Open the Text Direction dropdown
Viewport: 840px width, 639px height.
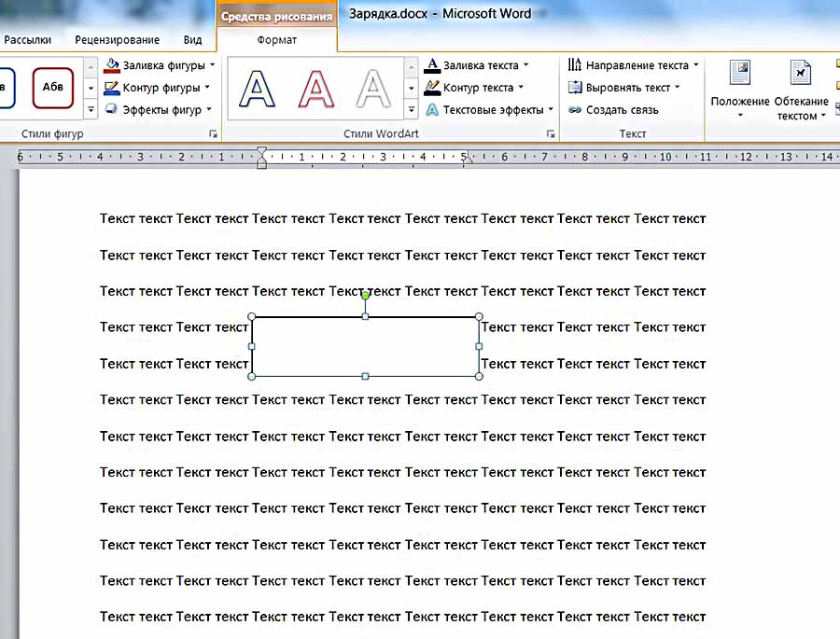coord(633,65)
